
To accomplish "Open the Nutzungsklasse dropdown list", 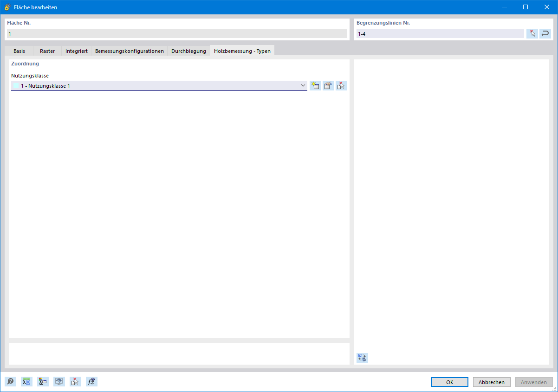I will click(303, 85).
